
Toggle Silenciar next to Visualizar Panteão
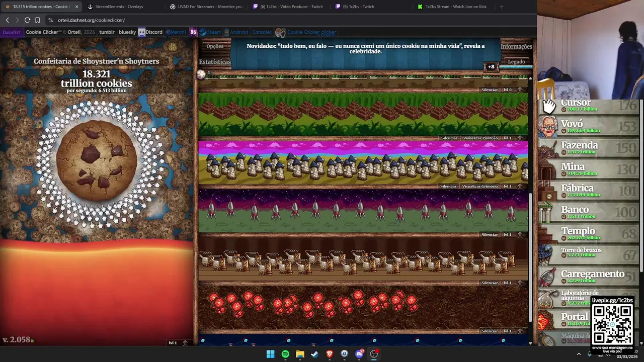[x=449, y=138]
